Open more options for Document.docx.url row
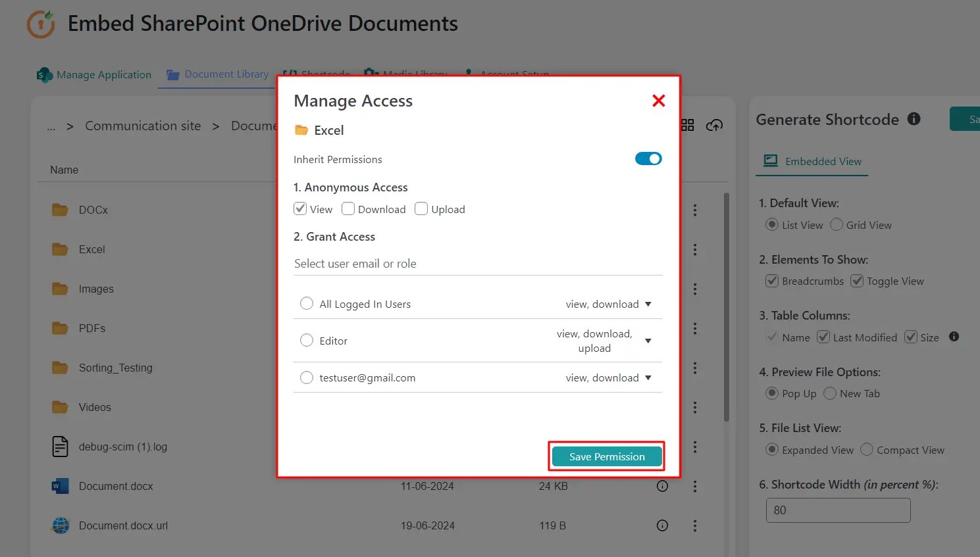Screen dimensions: 980x557 pos(695,525)
